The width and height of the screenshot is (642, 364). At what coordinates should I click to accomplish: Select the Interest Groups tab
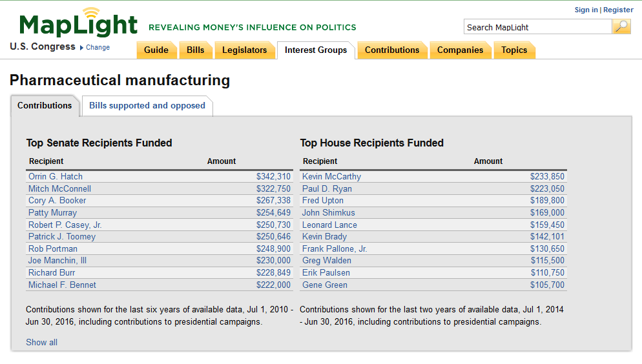tap(316, 50)
